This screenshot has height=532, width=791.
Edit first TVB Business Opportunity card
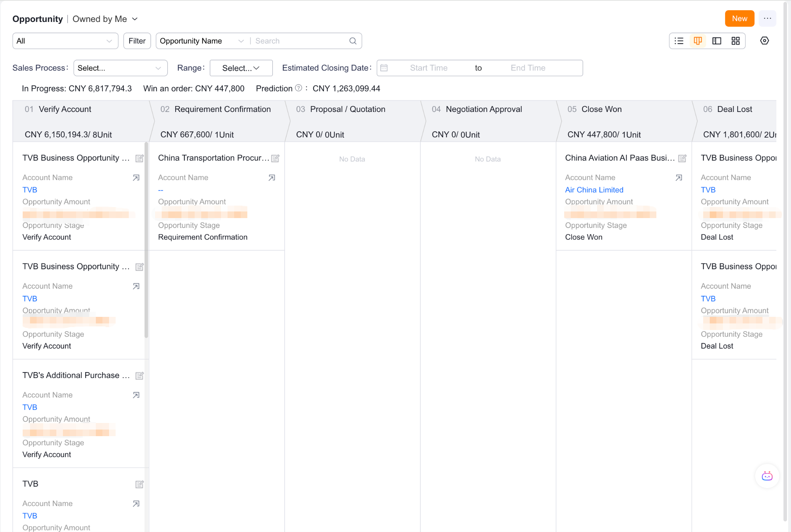139,158
